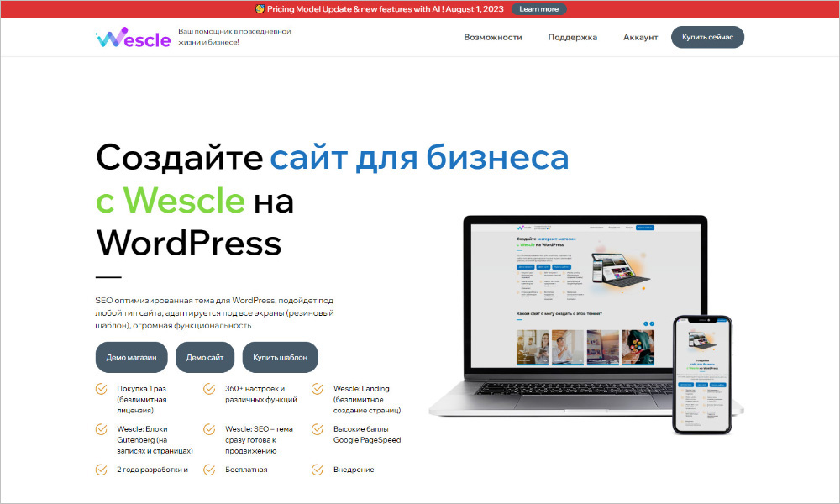Image resolution: width=840 pixels, height=504 pixels.
Task: Click the checkmark icon beside "Внедрение"
Action: coord(318,470)
